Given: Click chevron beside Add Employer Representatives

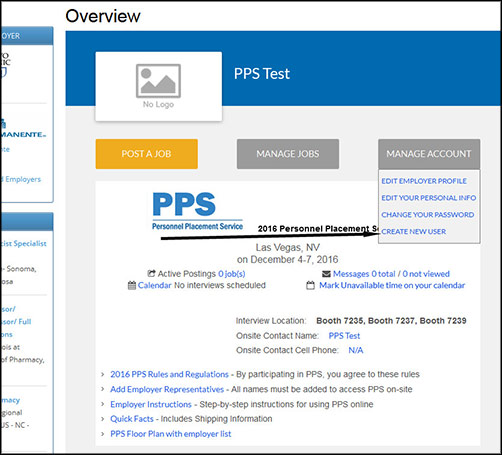Looking at the screenshot, I should click(103, 389).
